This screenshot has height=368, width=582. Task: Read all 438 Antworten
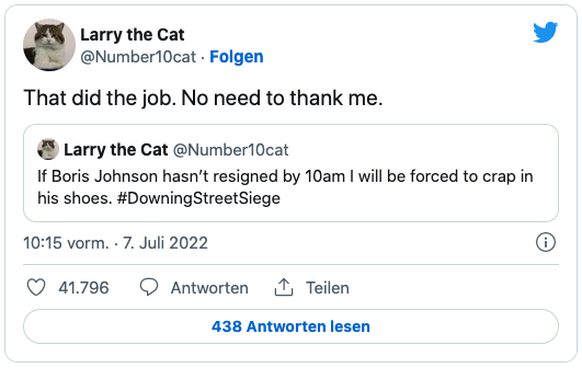pyautogui.click(x=291, y=326)
